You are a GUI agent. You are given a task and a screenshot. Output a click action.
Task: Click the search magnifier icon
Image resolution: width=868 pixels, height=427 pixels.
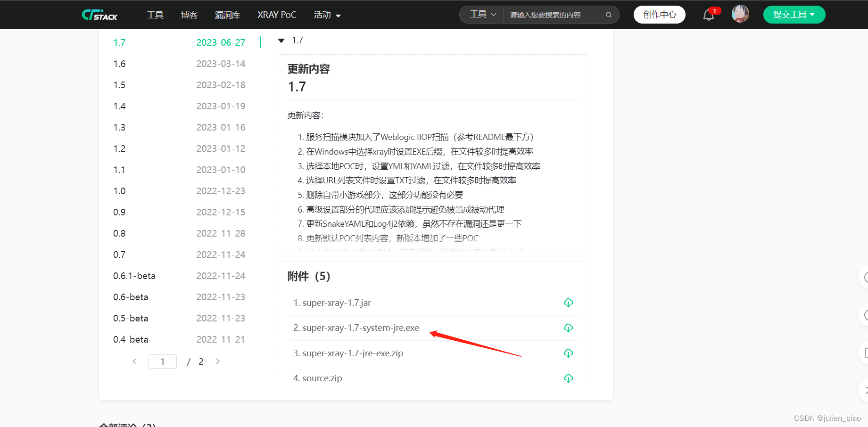click(x=609, y=15)
